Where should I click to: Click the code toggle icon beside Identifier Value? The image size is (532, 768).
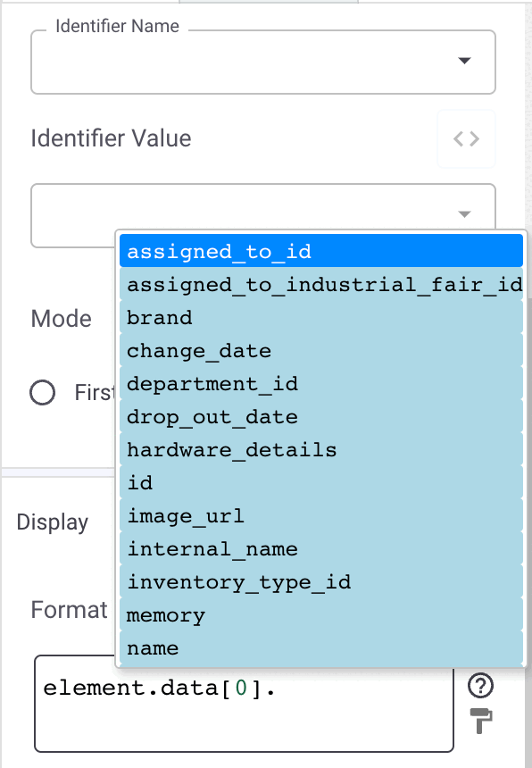pos(466,138)
